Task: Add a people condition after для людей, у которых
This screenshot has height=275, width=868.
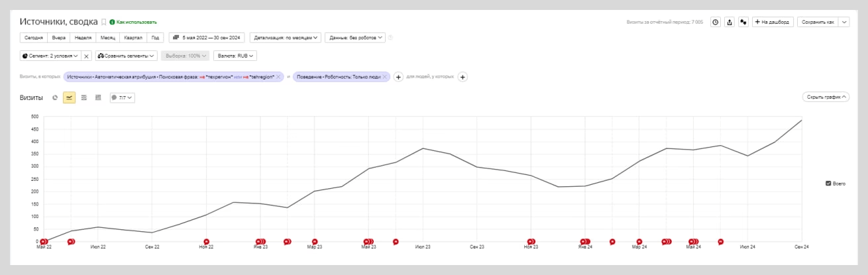Action: 462,77
